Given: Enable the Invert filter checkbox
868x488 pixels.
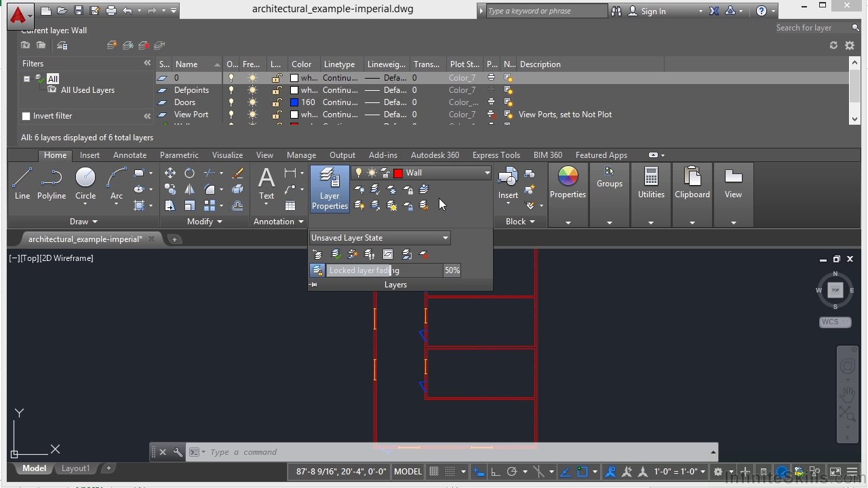Looking at the screenshot, I should click(26, 116).
